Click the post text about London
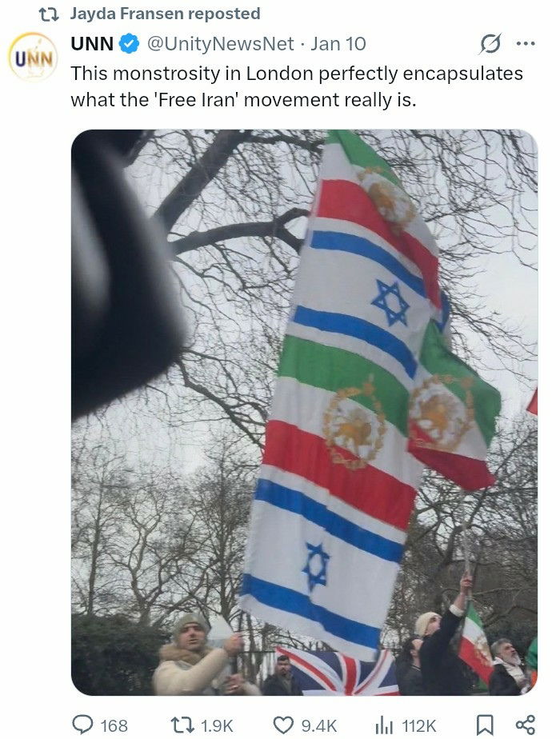The width and height of the screenshot is (560, 739). [x=297, y=86]
